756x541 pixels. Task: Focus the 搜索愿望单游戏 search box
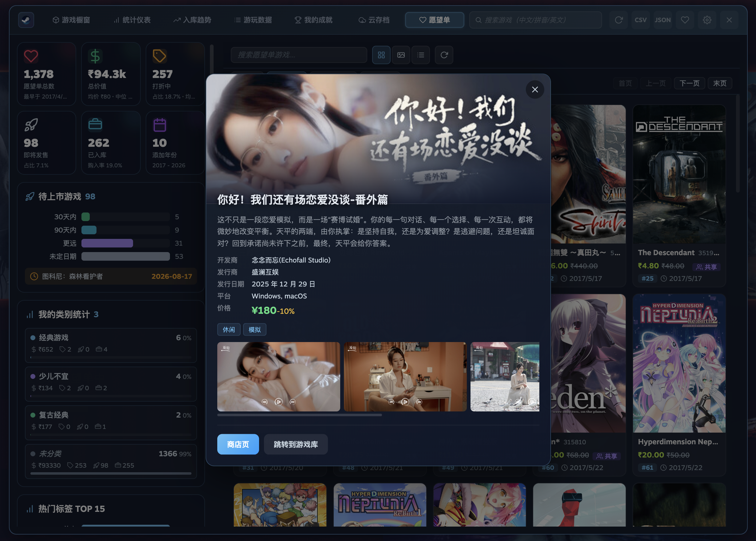pyautogui.click(x=299, y=55)
